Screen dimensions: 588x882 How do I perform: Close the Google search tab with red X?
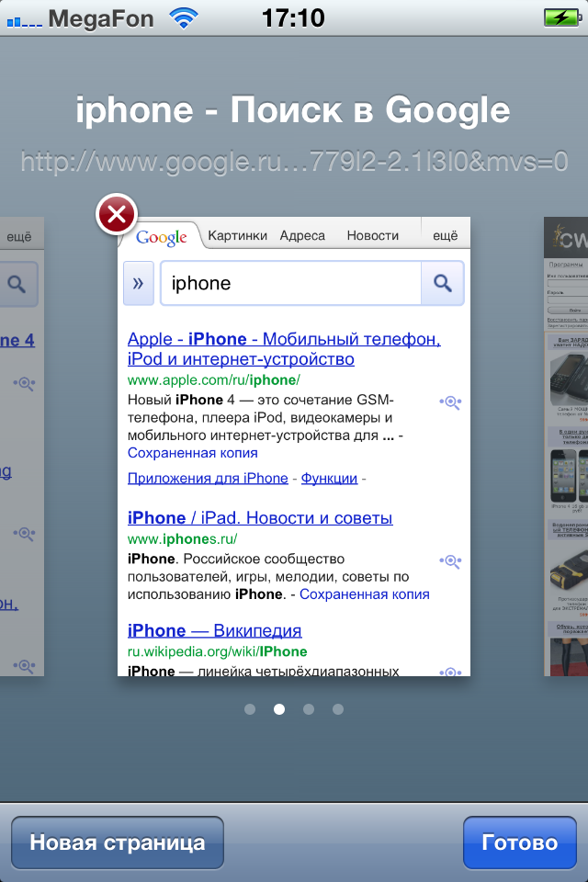pos(117,216)
